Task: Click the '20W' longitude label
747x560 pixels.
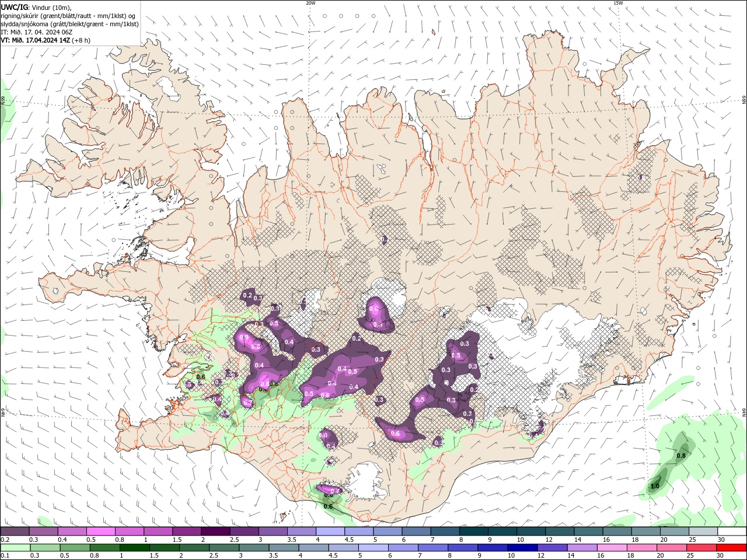Action: (x=310, y=3)
